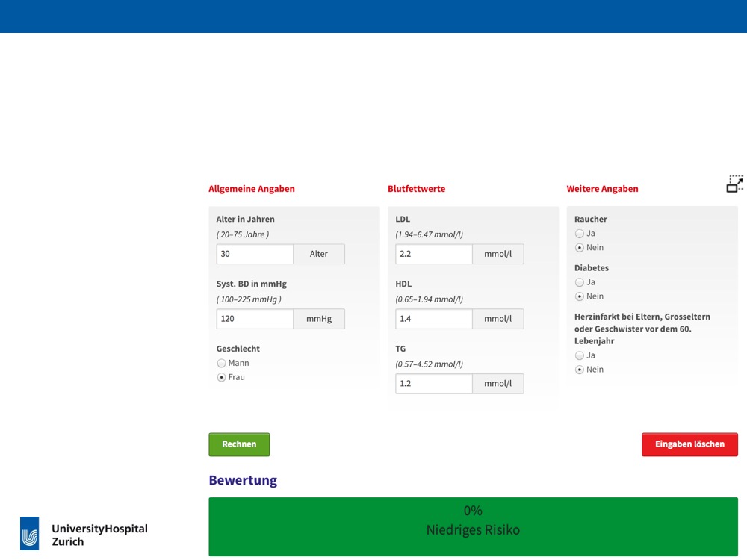Click the Herzinfarkt bei Eltern question text
The image size is (747, 560).
tap(642, 329)
